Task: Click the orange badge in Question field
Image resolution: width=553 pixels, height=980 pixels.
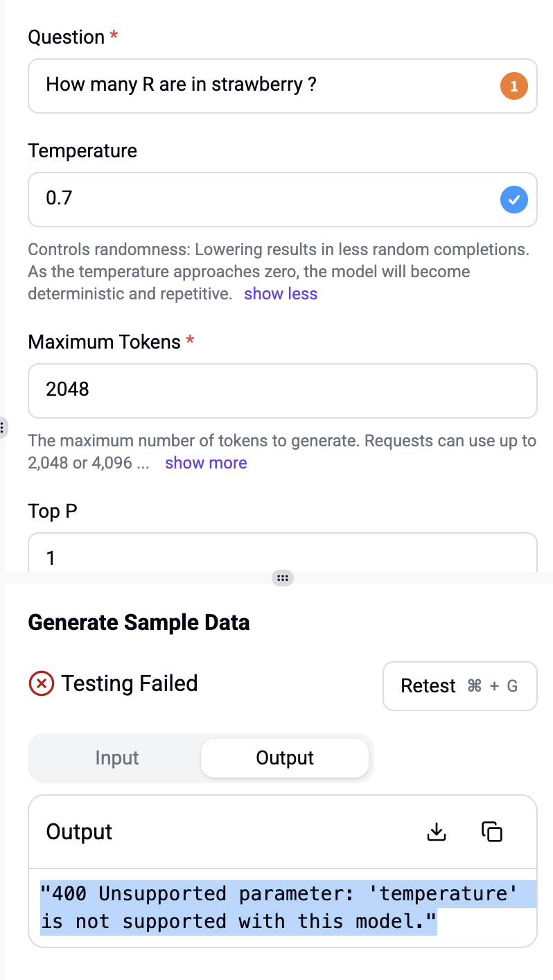Action: click(x=513, y=86)
